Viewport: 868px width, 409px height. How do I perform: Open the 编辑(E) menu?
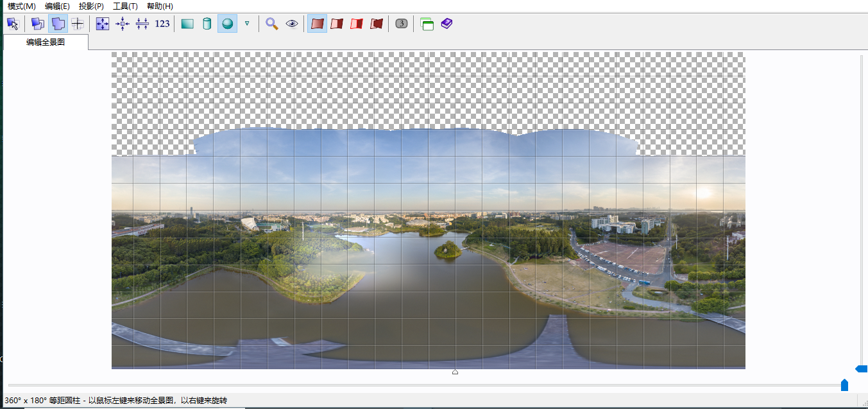coord(57,6)
